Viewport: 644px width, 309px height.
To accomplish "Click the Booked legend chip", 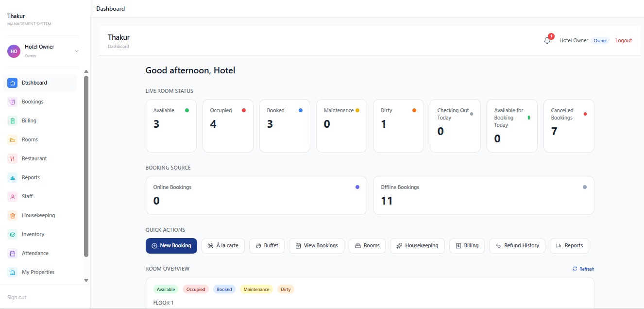I will click(224, 290).
